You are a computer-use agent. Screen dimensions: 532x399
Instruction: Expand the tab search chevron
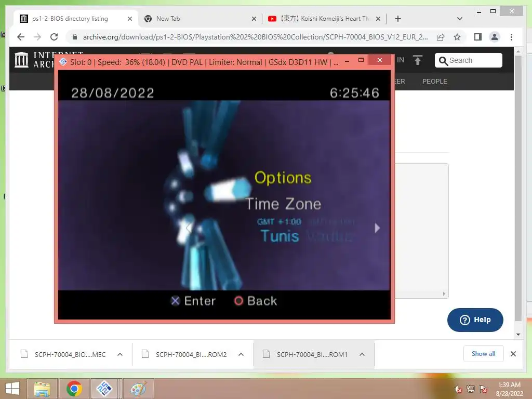[x=460, y=19]
